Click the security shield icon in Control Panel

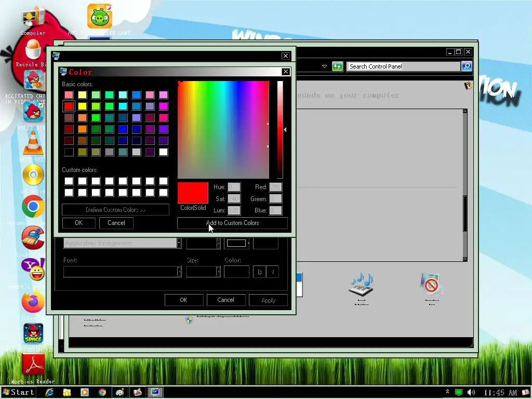189,320
